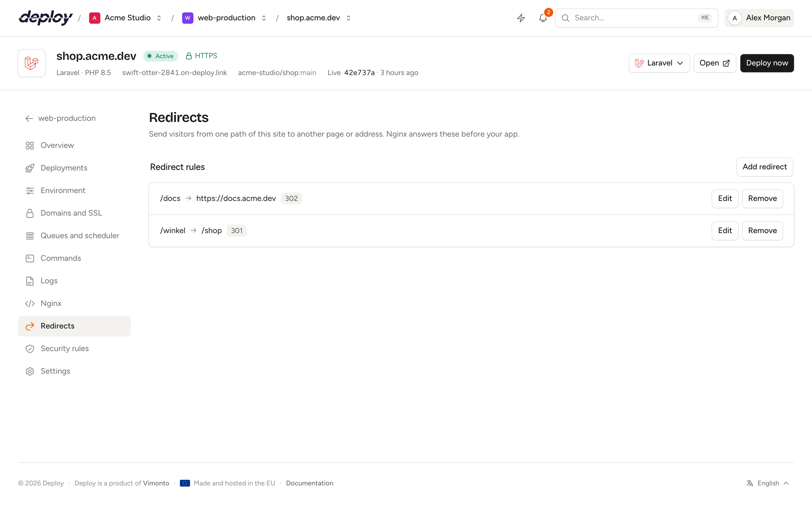Click the Logs file icon

click(30, 281)
